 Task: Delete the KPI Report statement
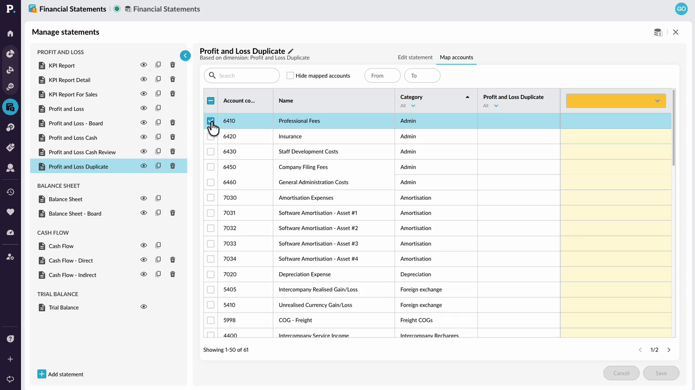coord(172,65)
